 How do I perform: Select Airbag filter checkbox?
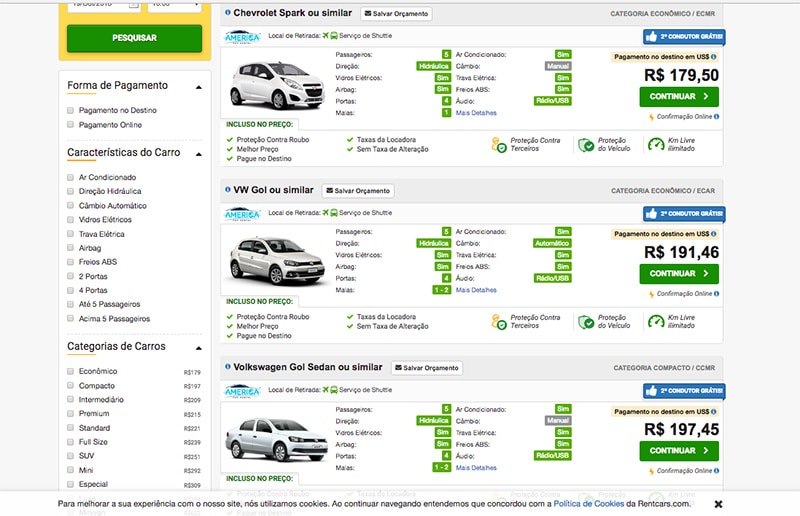70,248
